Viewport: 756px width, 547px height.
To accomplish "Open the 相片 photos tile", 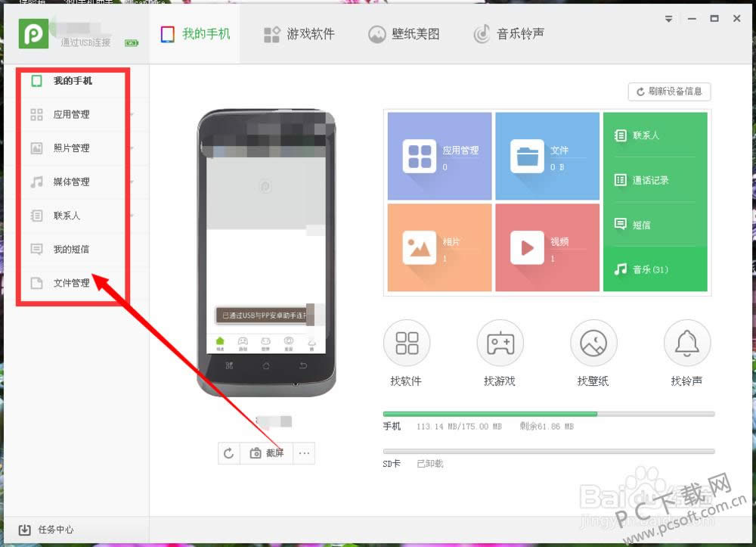I will click(439, 247).
